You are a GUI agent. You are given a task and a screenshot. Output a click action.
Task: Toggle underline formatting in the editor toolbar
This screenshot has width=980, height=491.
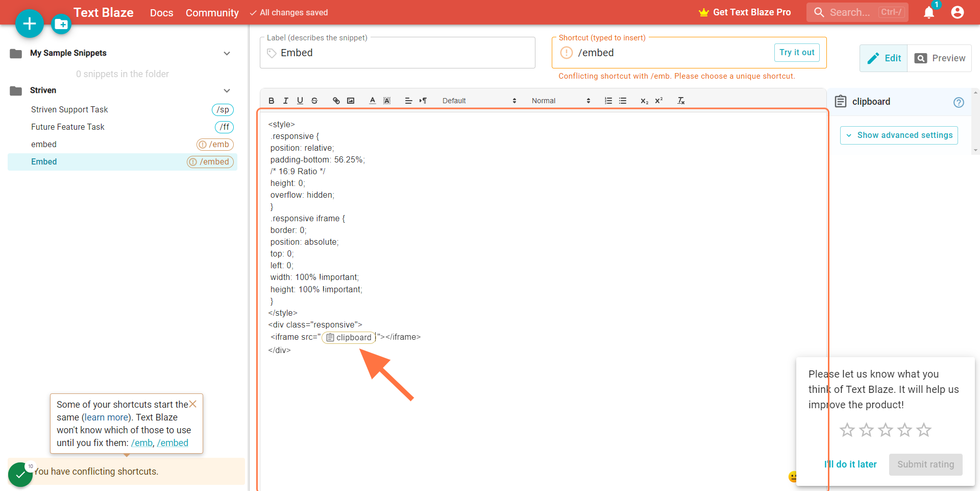pos(300,101)
